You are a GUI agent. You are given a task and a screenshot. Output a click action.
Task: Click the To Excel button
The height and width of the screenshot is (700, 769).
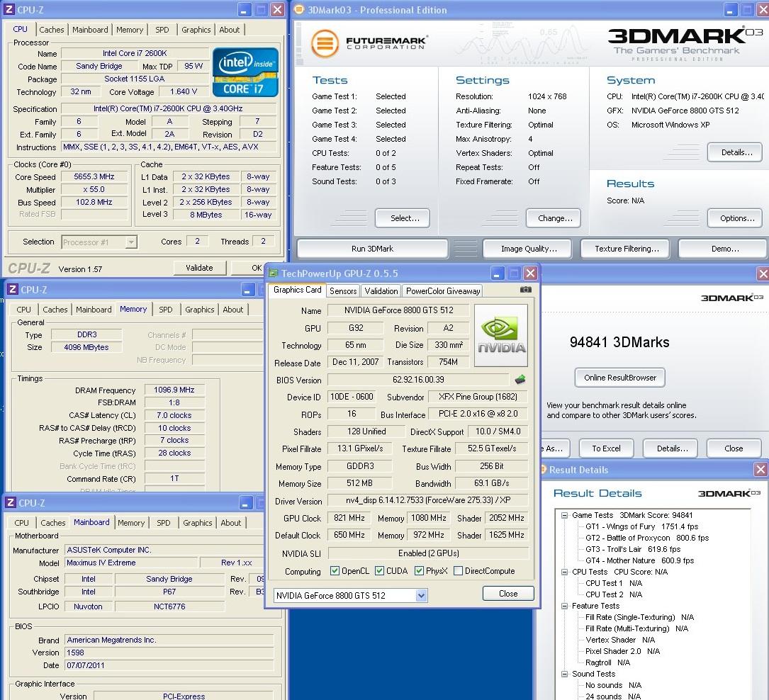tap(606, 448)
